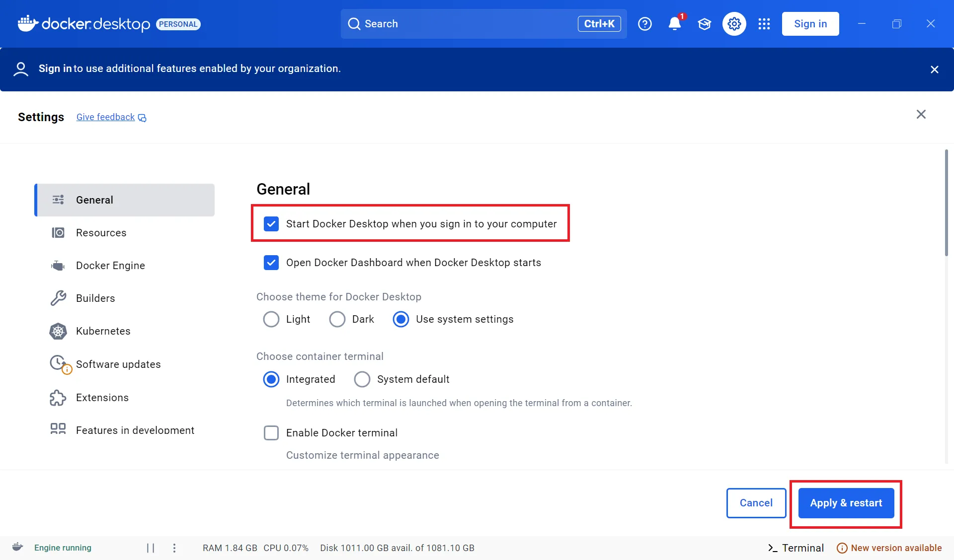Click the settings page vertical scrollbar
The image size is (954, 560).
point(946,204)
